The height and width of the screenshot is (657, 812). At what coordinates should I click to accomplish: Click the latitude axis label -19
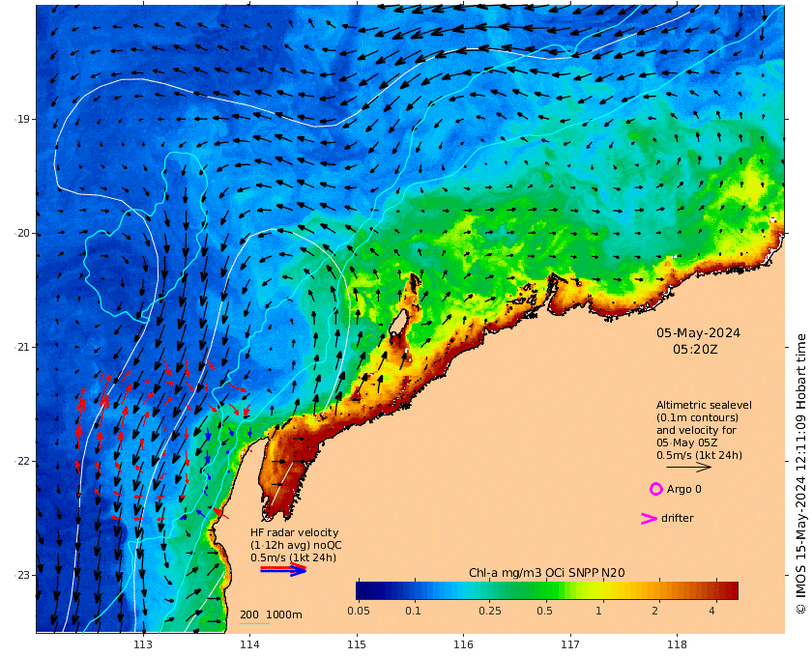point(21,119)
